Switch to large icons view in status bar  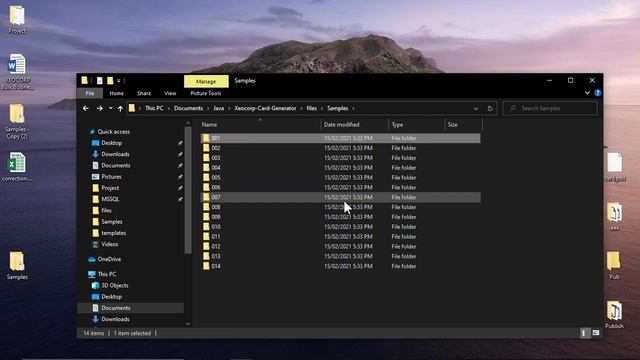point(596,333)
